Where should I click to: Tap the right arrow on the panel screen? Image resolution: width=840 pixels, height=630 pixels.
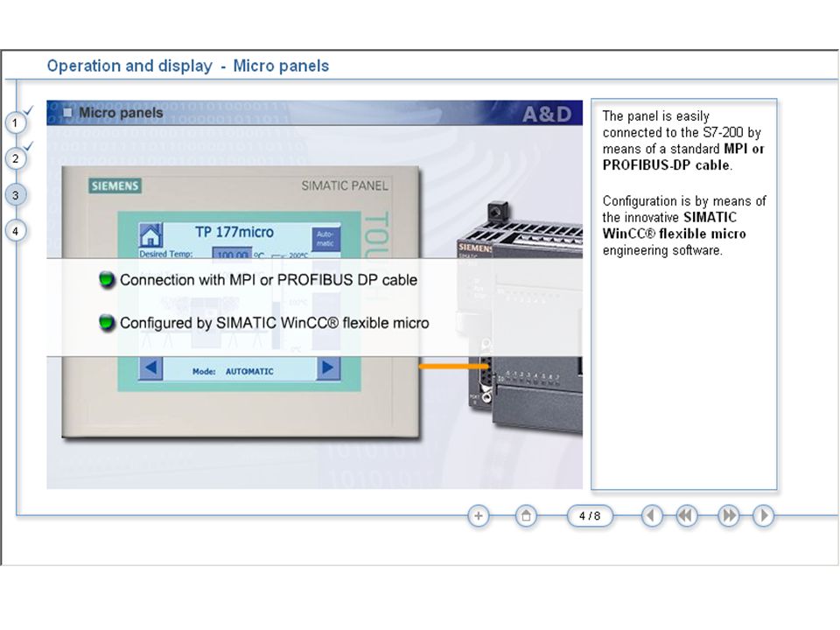(x=328, y=368)
